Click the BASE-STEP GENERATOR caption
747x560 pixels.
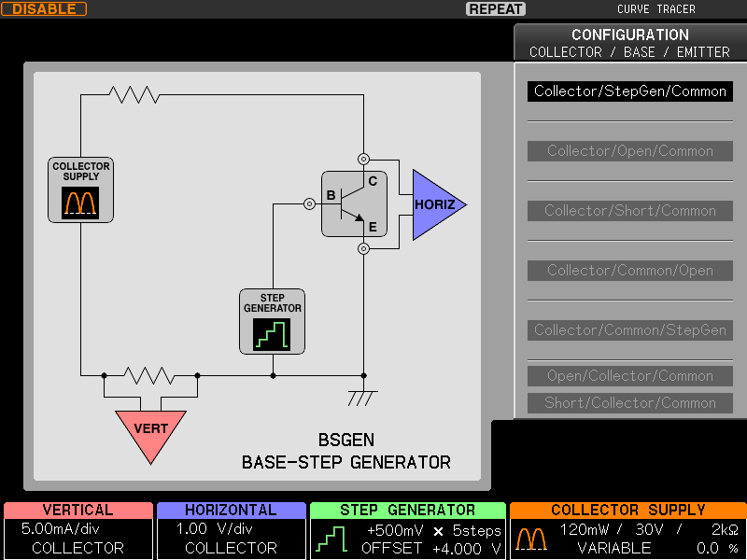tap(346, 462)
